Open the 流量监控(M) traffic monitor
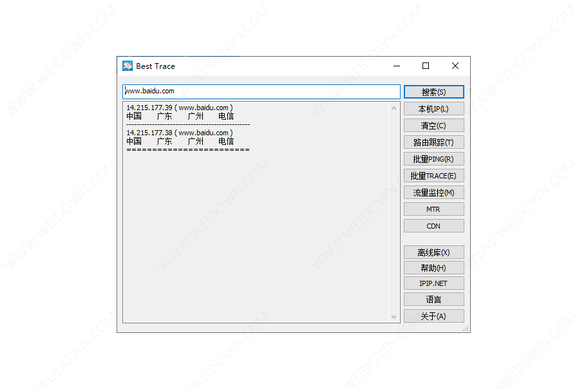The width and height of the screenshot is (588, 389). (x=433, y=193)
